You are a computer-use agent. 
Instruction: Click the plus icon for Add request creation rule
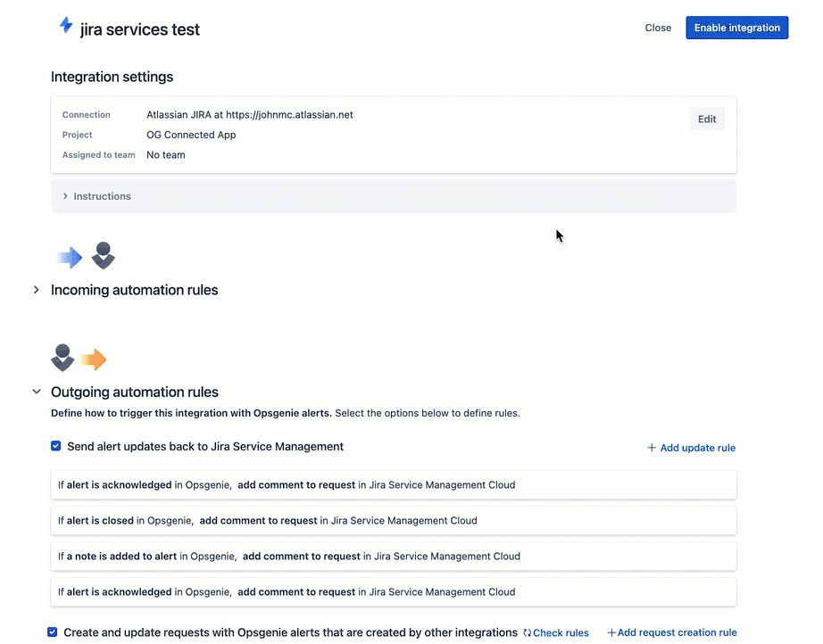[x=611, y=633]
